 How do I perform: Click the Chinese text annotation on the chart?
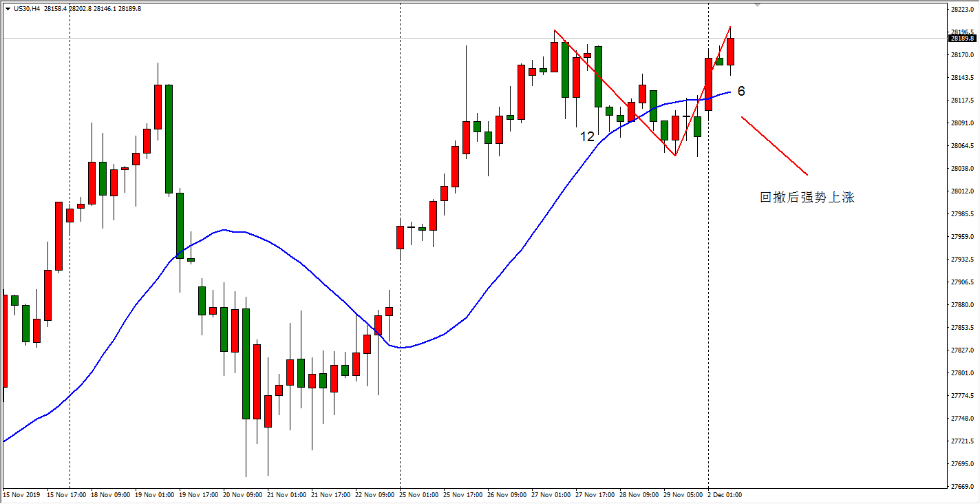click(x=807, y=198)
